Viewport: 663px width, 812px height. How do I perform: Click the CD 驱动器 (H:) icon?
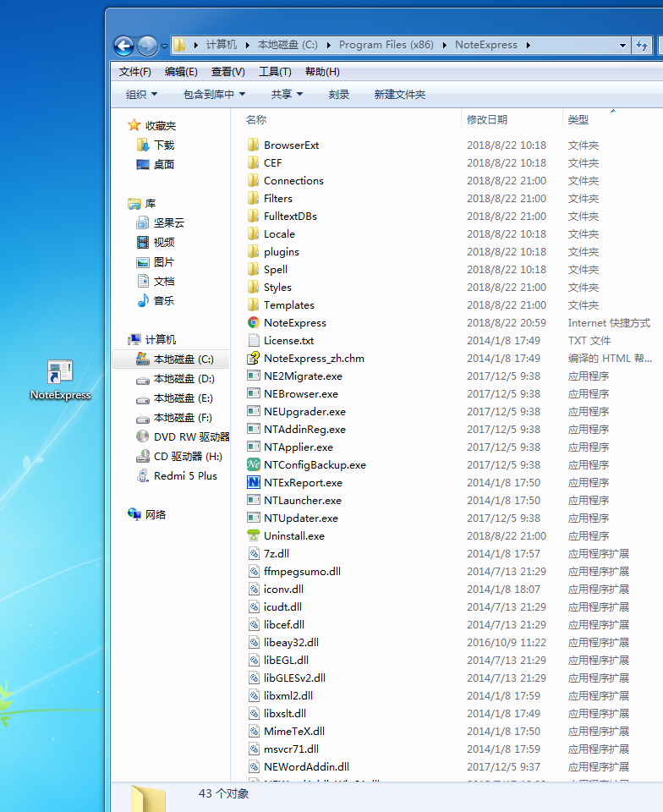(142, 456)
